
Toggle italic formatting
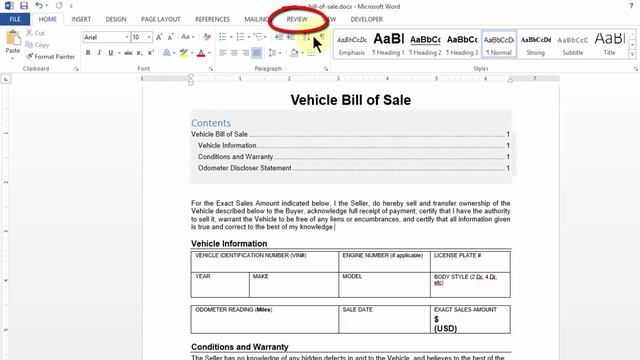coord(99,53)
